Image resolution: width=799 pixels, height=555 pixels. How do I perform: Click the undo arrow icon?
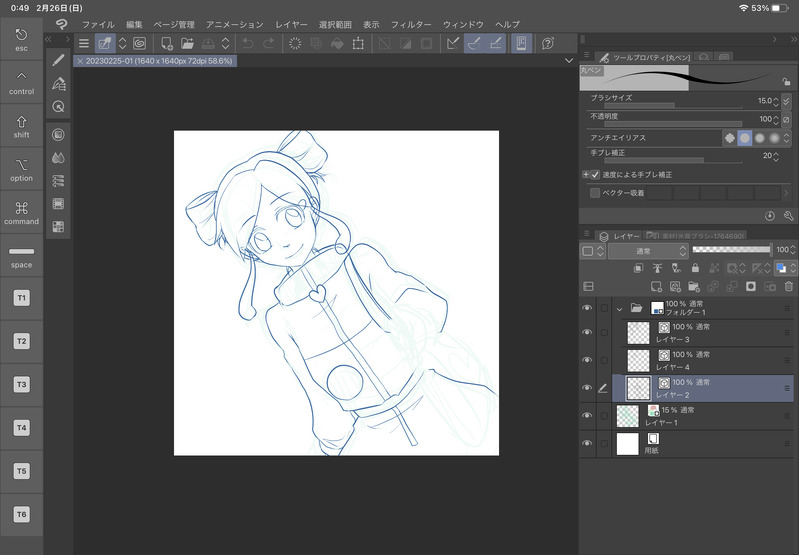(248, 43)
